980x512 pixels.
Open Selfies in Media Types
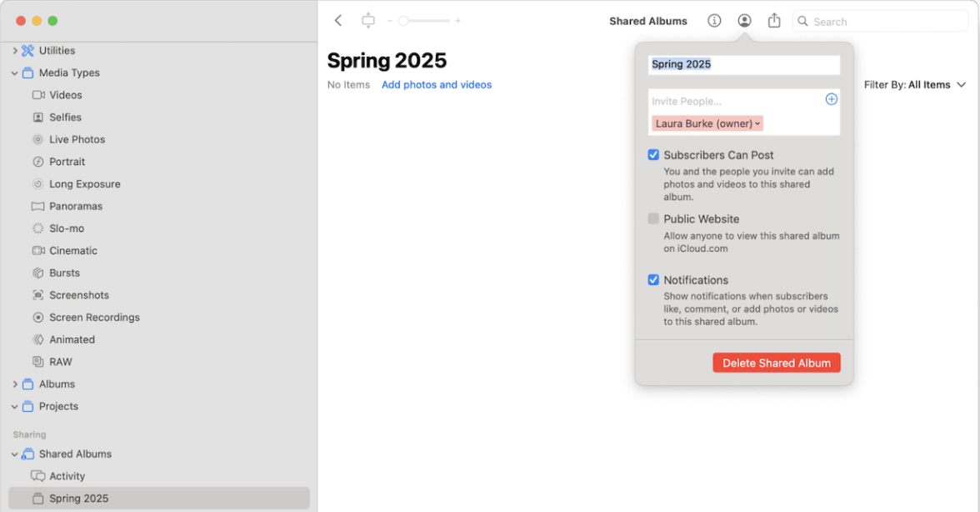pos(65,118)
